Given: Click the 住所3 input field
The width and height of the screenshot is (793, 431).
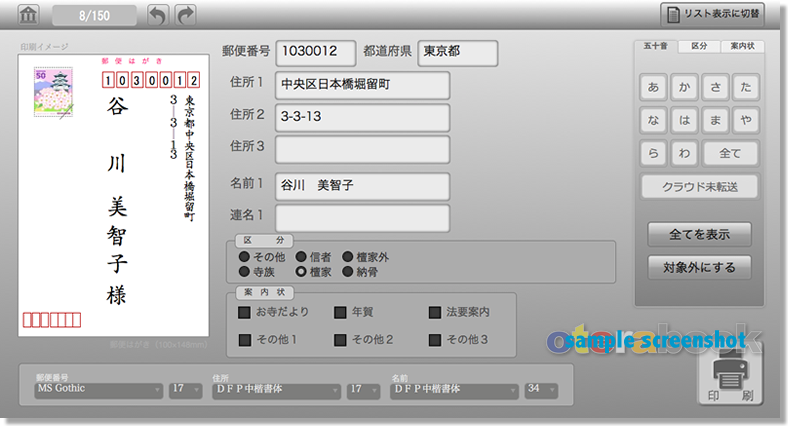Looking at the screenshot, I should click(x=362, y=149).
